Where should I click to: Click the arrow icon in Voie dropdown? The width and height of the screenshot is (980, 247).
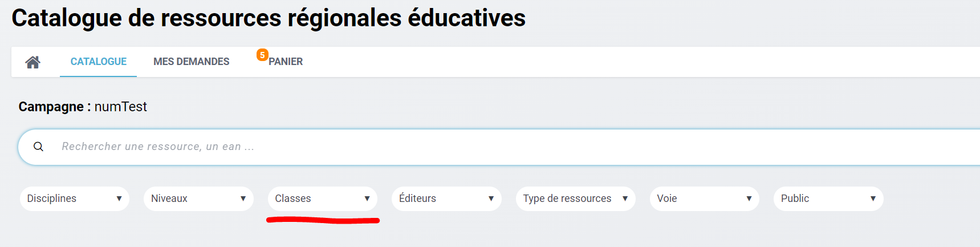(x=749, y=199)
